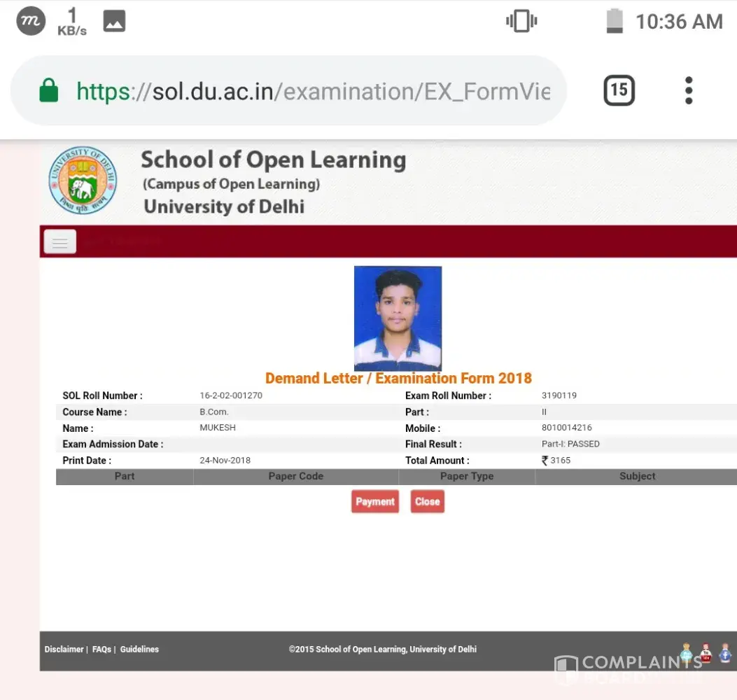The width and height of the screenshot is (737, 700).
Task: Click the Exam Admission Date label
Action: (x=113, y=444)
